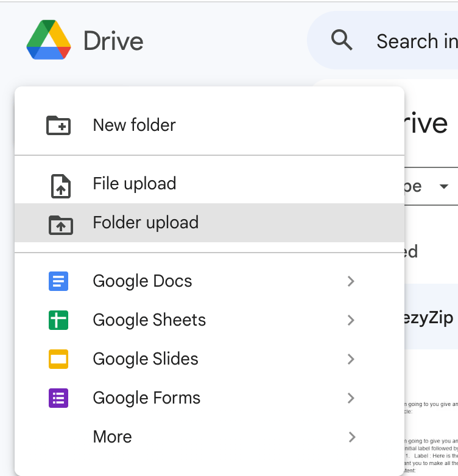Viewport: 458px width, 476px height.
Task: Click the purple Google Forms icon
Action: 58,398
